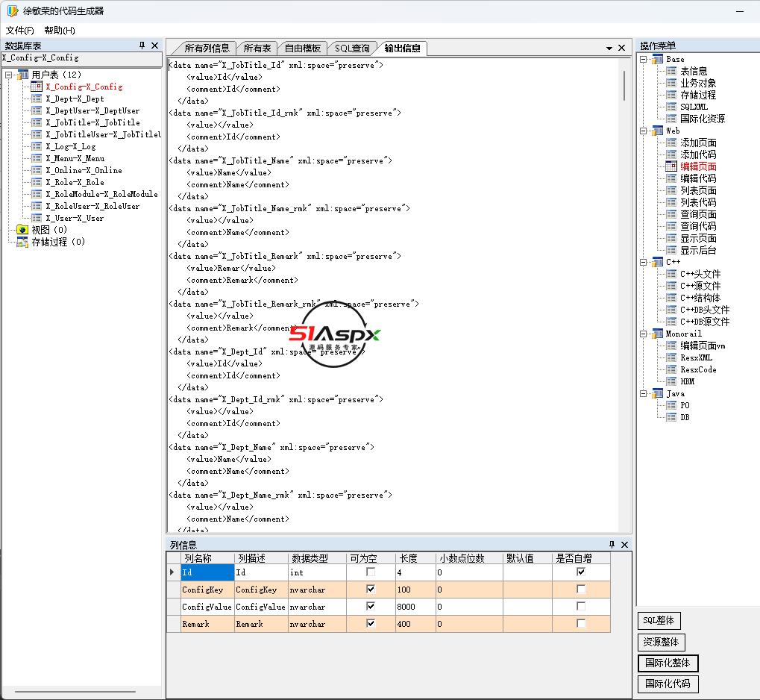Collapse the Base group in 操作菜单
Screen dimensions: 760x700
[643, 59]
